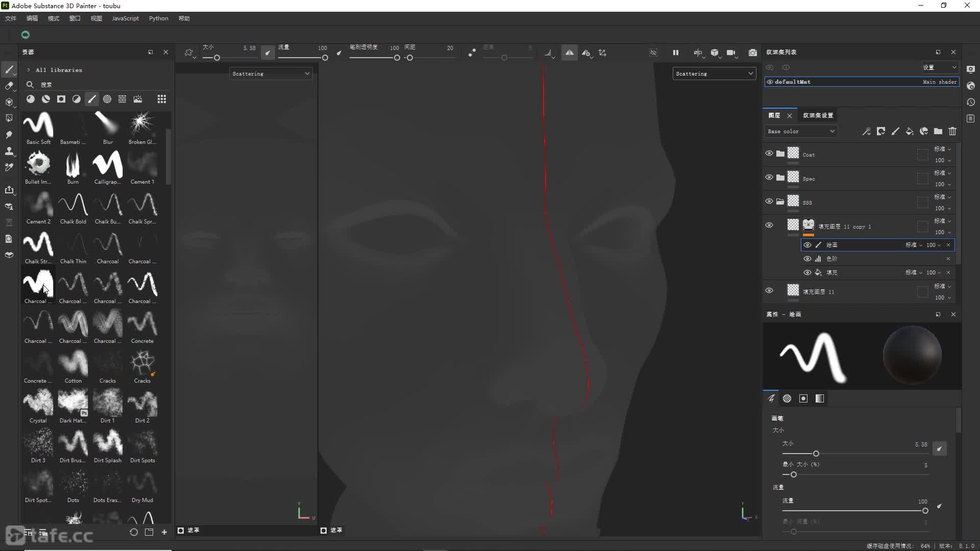
Task: Filter assets by materials sphere icon
Action: pyautogui.click(x=31, y=99)
